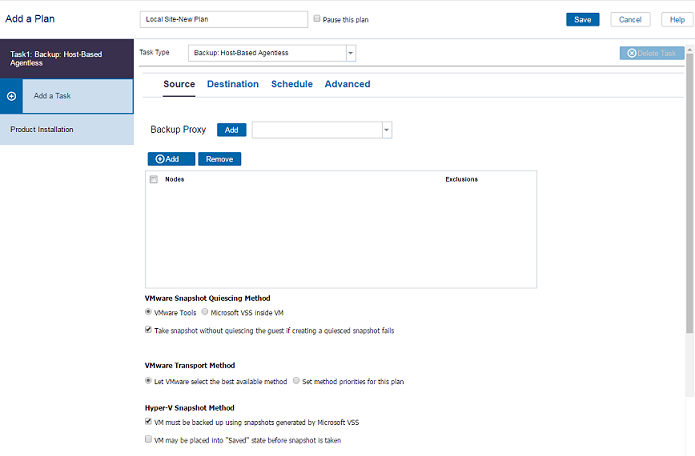Open the Schedule tab
Screen dimensions: 695x456
point(291,84)
